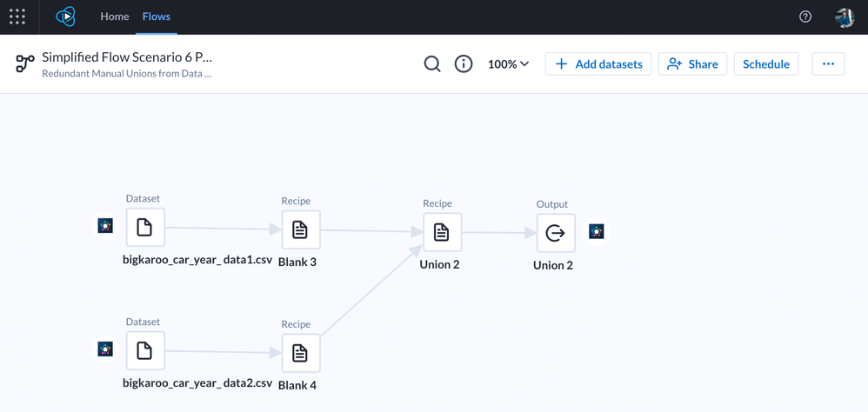Open the app launcher grid icon
The width and height of the screenshot is (868, 412).
(17, 17)
